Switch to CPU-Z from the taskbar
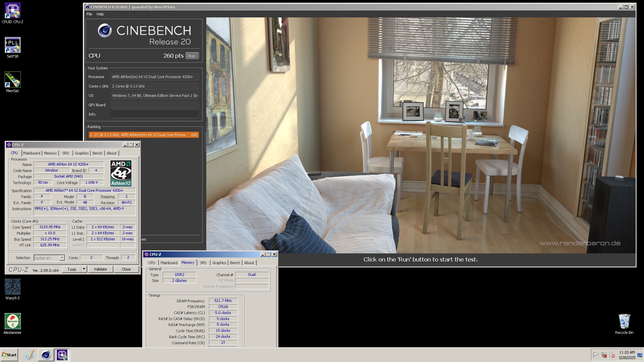 pyautogui.click(x=62, y=355)
